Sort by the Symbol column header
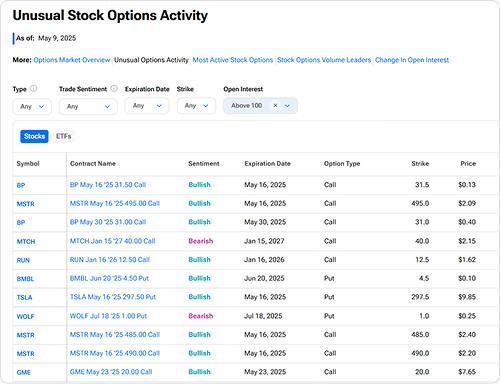Image resolution: width=500 pixels, height=384 pixels. [28, 164]
